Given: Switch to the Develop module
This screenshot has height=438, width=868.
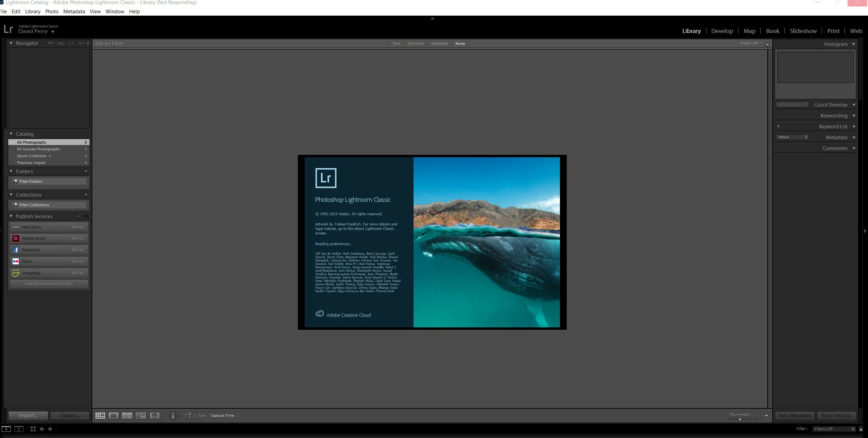Looking at the screenshot, I should click(722, 31).
